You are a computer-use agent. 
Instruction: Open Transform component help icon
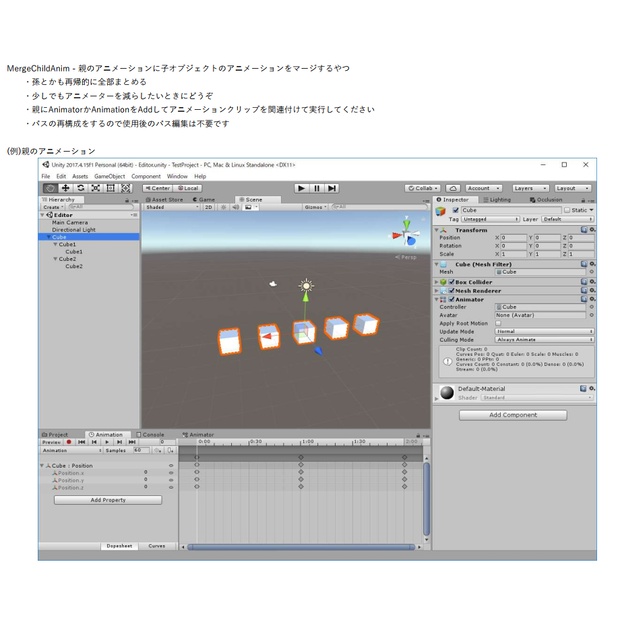pos(584,230)
